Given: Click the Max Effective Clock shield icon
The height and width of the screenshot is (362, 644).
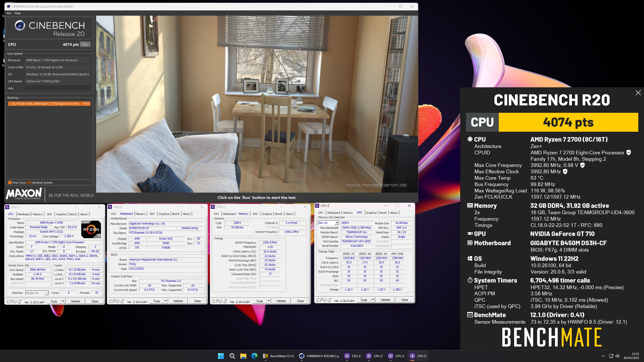Looking at the screenshot, I should coord(565,171).
